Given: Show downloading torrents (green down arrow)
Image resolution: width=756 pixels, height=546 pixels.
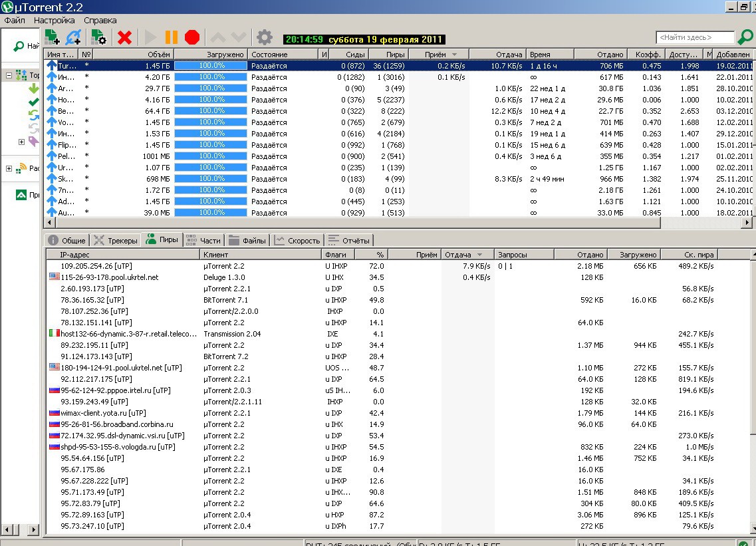Looking at the screenshot, I should (33, 88).
